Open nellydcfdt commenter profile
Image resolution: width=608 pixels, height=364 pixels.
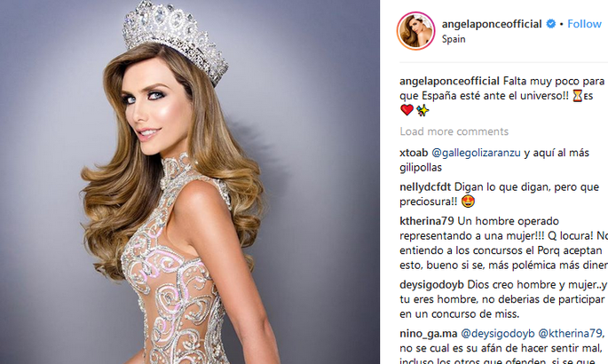pyautogui.click(x=425, y=187)
